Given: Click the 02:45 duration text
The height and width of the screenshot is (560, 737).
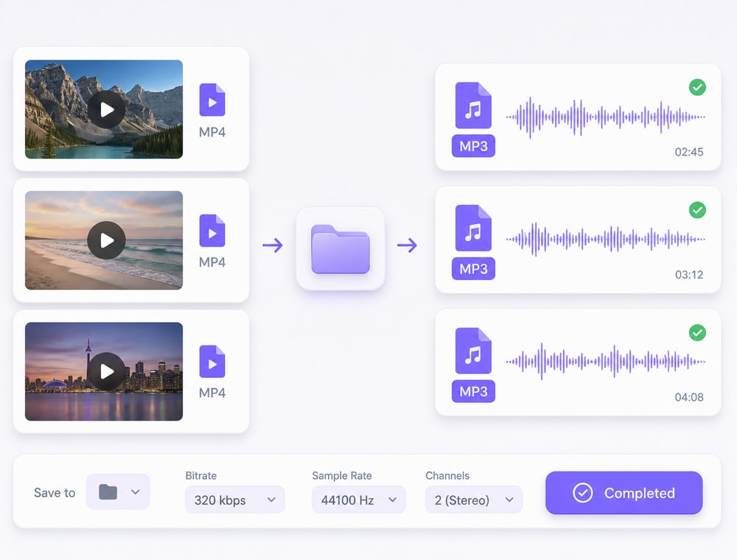Looking at the screenshot, I should pos(689,152).
